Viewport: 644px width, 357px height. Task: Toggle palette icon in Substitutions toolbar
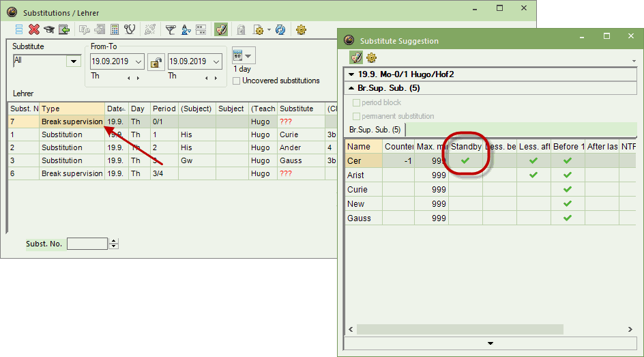tap(221, 29)
